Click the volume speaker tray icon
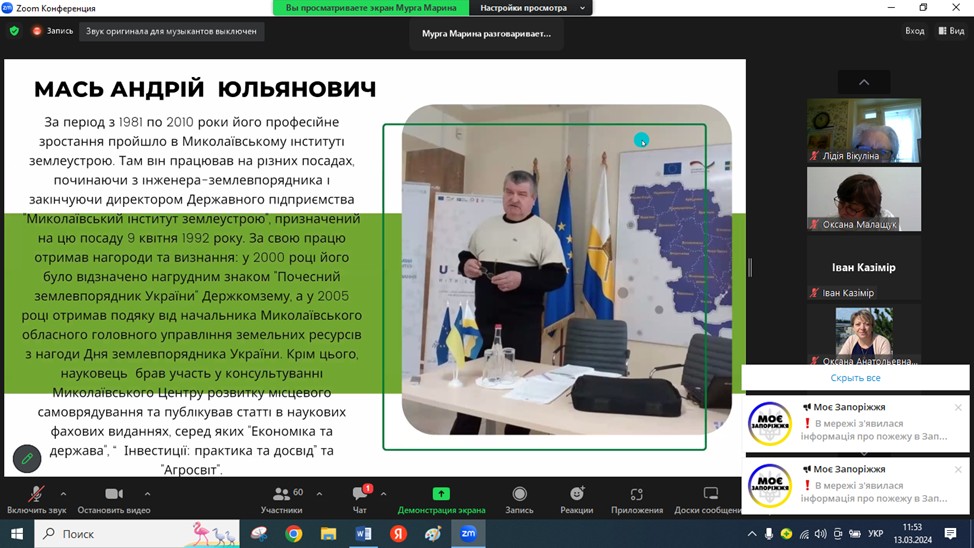This screenshot has width=974, height=548. 821,534
